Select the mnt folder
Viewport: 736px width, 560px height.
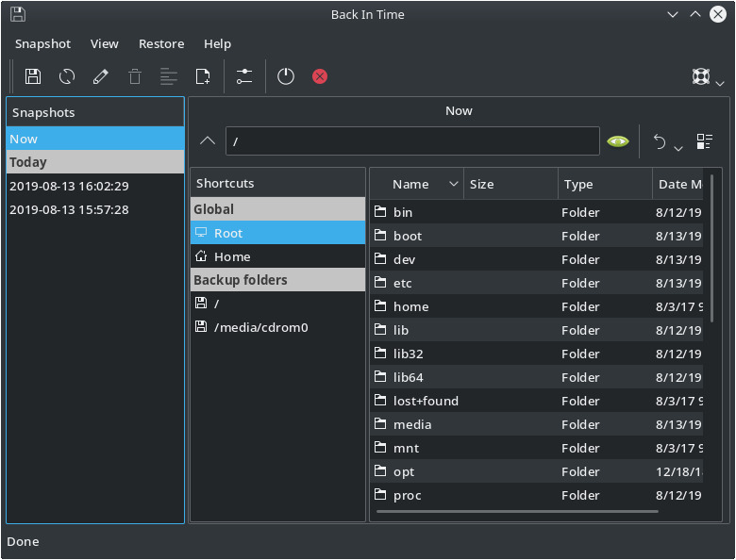click(537, 448)
